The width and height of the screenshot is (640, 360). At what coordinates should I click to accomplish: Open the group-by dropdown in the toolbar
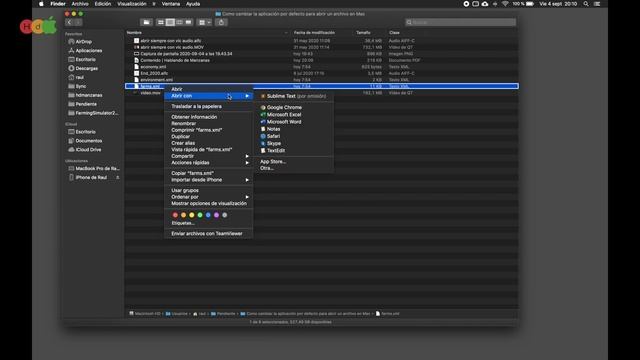pos(204,22)
